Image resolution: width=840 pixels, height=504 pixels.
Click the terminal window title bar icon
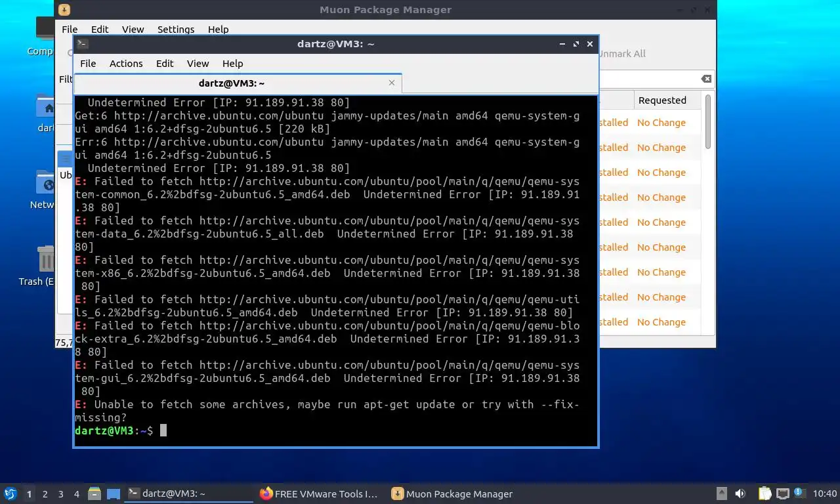click(x=82, y=44)
